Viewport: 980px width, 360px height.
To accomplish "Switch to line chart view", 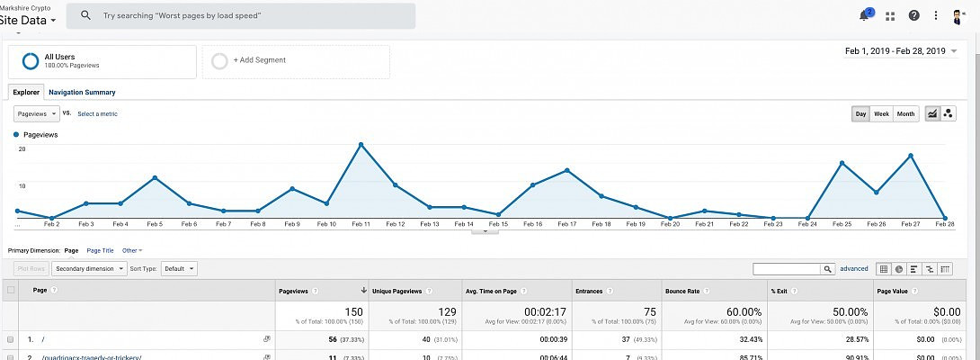I will pos(932,113).
